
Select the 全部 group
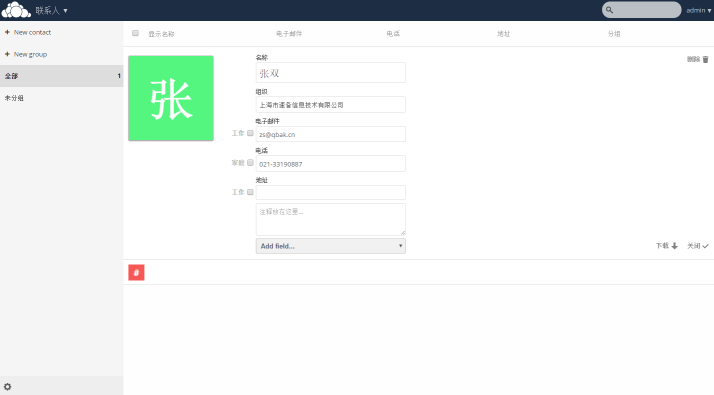[61, 76]
